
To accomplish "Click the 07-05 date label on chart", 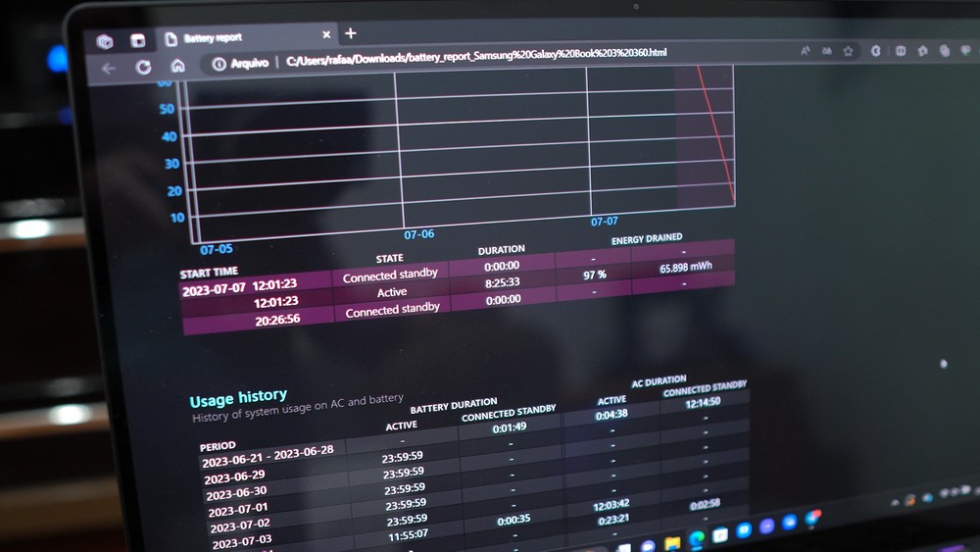I will pyautogui.click(x=217, y=249).
